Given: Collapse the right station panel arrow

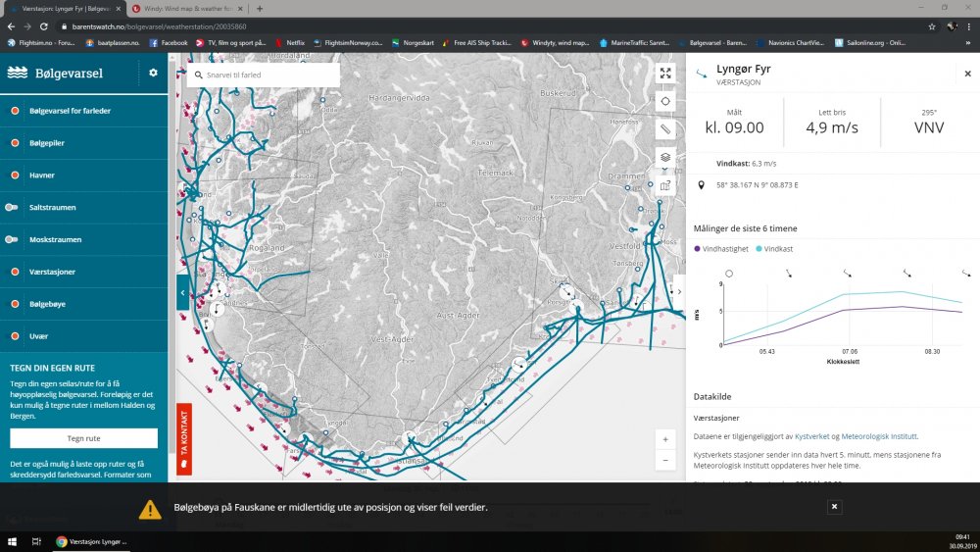Looking at the screenshot, I should tap(679, 291).
